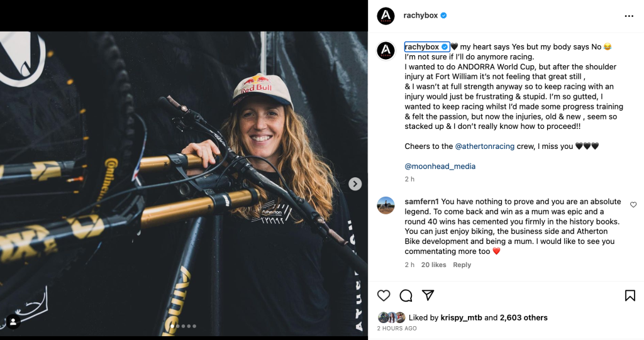
Task: Click rachybox avatar beside the caption
Action: click(x=386, y=50)
